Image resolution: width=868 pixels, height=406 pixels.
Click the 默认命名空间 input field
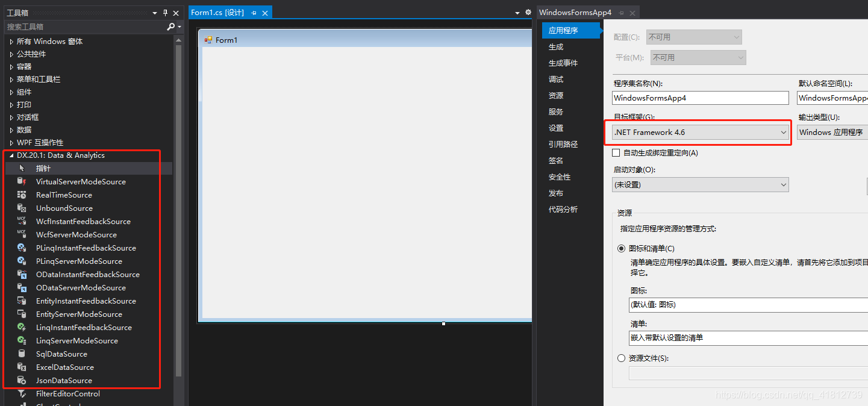[x=832, y=98]
